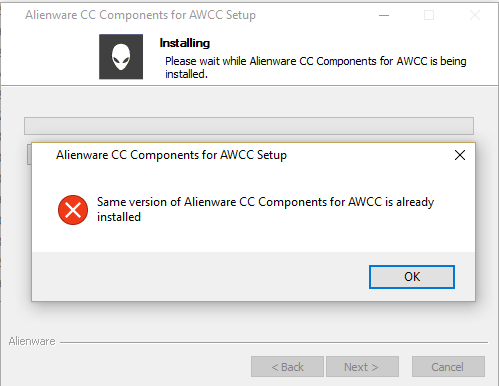Click the bold Installing heading

185,43
